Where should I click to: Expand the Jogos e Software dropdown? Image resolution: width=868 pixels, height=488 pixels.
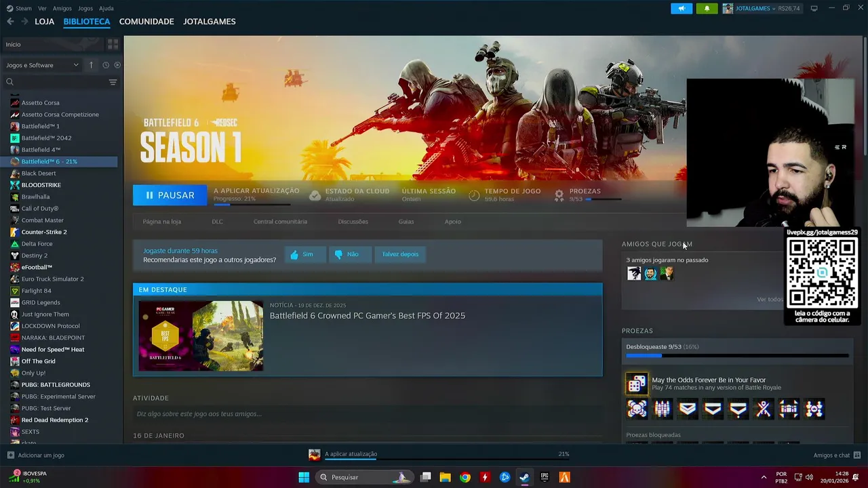(x=42, y=65)
